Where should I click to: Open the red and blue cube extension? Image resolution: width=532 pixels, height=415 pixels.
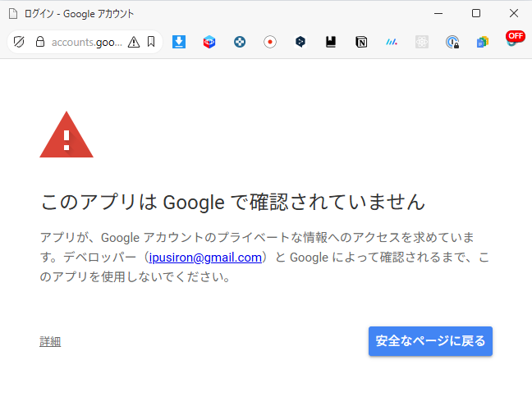click(x=209, y=42)
